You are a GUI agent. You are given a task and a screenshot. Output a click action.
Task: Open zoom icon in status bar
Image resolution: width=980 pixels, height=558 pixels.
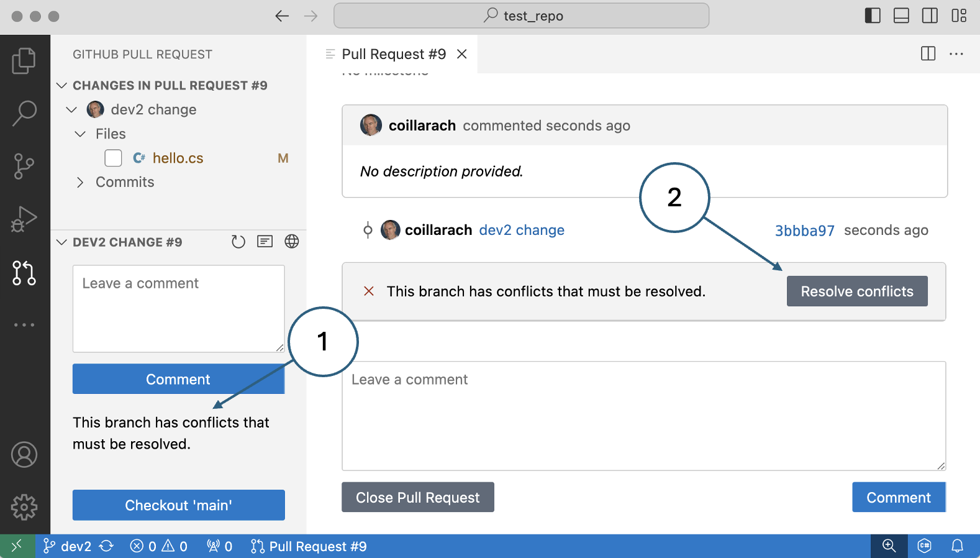(x=889, y=546)
